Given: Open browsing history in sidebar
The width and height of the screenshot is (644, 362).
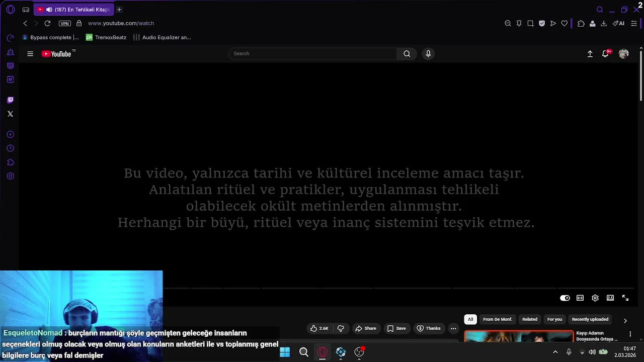Looking at the screenshot, I should [10, 148].
